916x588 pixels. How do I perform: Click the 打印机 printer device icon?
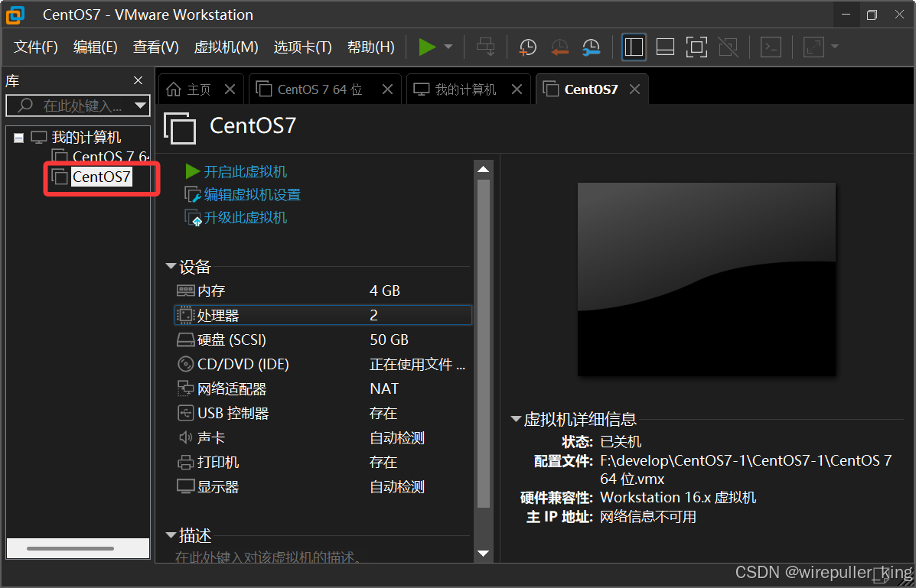pos(185,463)
